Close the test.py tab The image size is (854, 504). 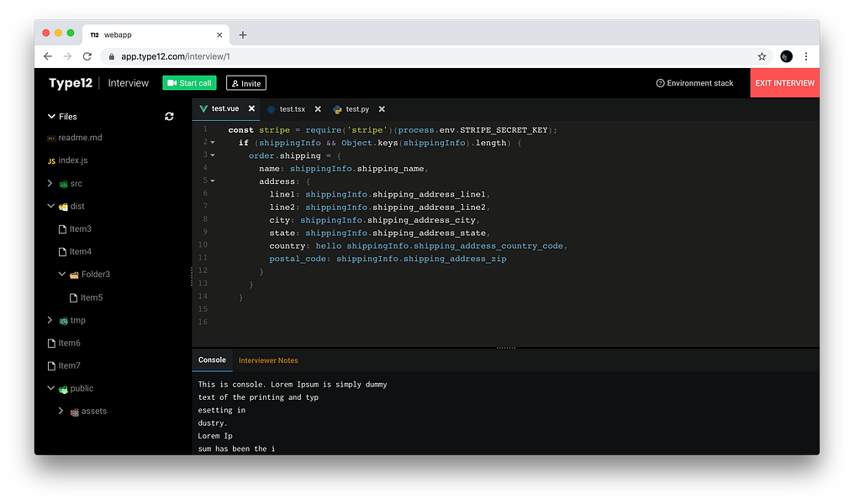pyautogui.click(x=382, y=109)
